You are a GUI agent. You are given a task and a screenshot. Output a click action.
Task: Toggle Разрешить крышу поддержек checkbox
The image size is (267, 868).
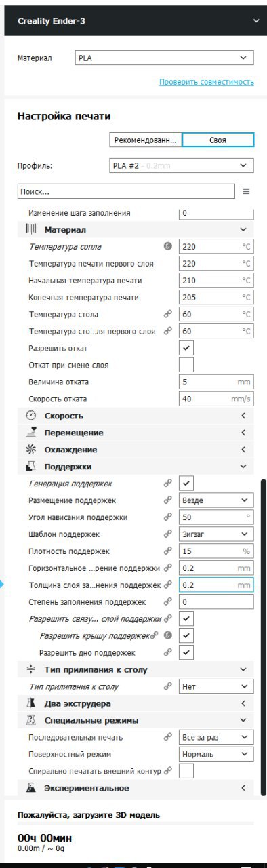(186, 635)
